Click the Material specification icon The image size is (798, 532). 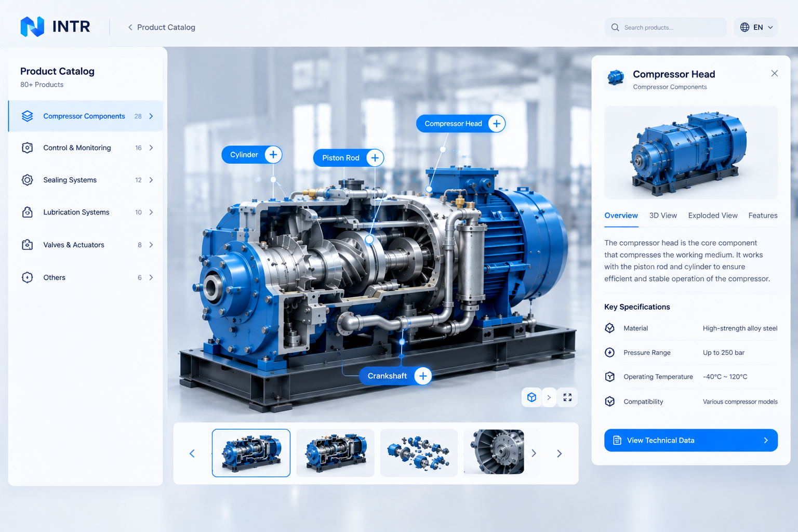tap(610, 328)
